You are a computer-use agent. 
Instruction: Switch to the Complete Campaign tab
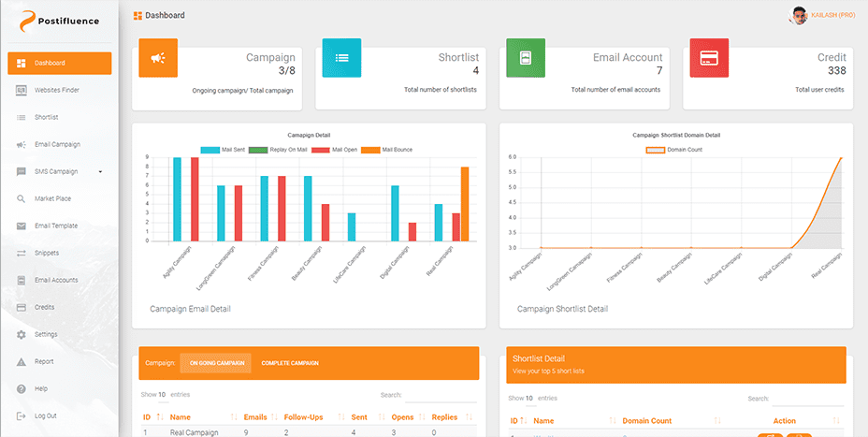[290, 363]
